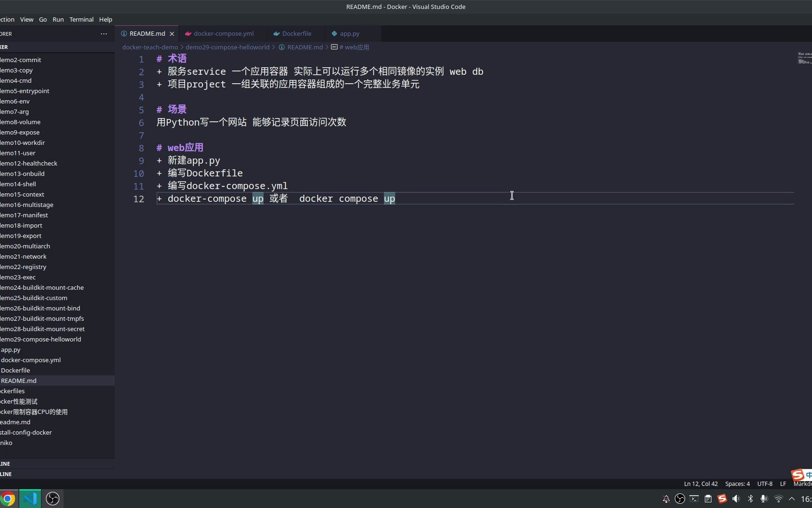Switch to the docker-compose.yml tab
The width and height of the screenshot is (812, 508).
[x=223, y=34]
